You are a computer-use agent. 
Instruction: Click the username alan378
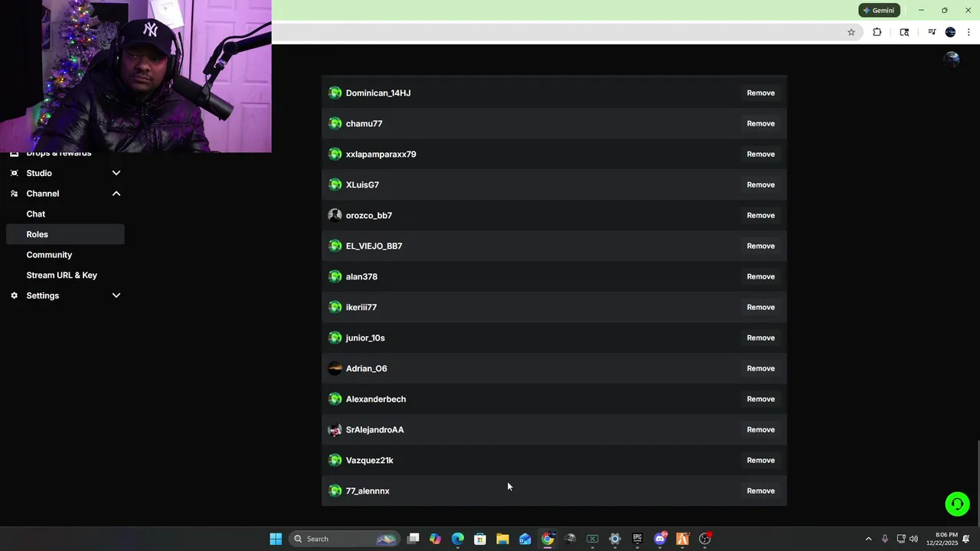pos(361,276)
